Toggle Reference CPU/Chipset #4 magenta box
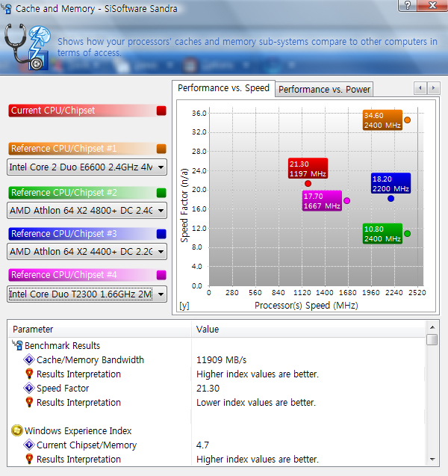The height and width of the screenshot is (476, 448). click(x=161, y=275)
